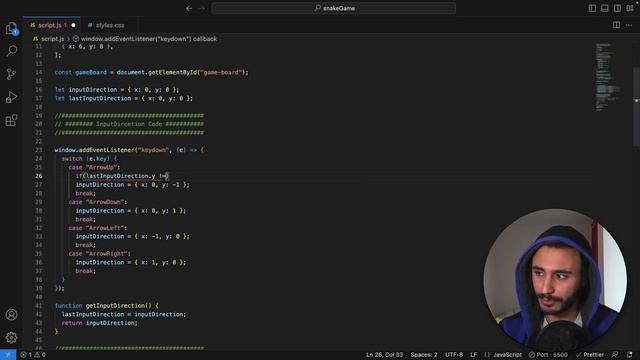The image size is (640, 360).
Task: Click "const gameBoard" declaration
Action: (x=80, y=72)
